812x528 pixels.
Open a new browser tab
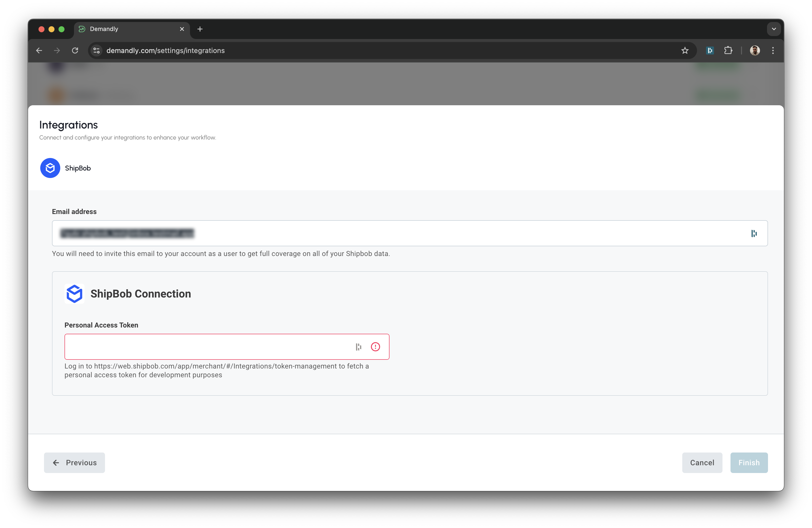coord(200,29)
